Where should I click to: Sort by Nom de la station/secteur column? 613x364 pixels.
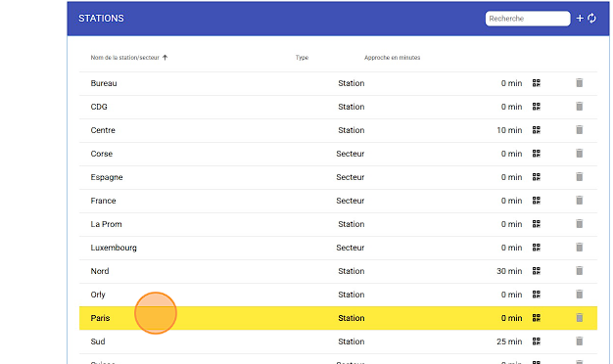tap(124, 58)
